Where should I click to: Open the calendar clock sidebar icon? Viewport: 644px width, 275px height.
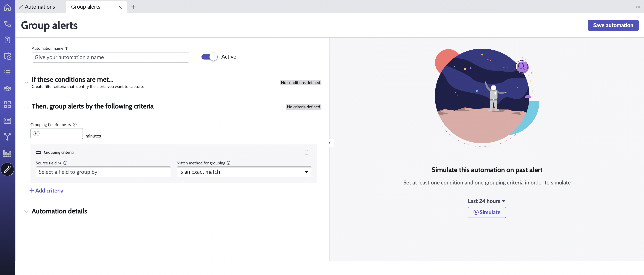[x=7, y=56]
